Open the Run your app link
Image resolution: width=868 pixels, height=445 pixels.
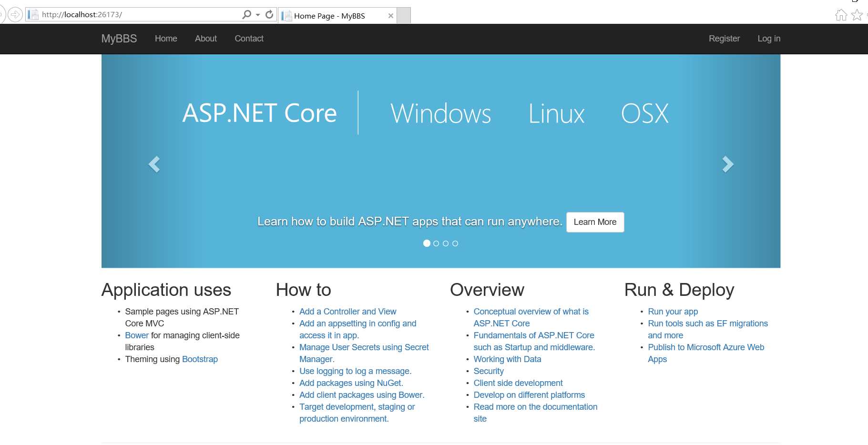pos(673,312)
